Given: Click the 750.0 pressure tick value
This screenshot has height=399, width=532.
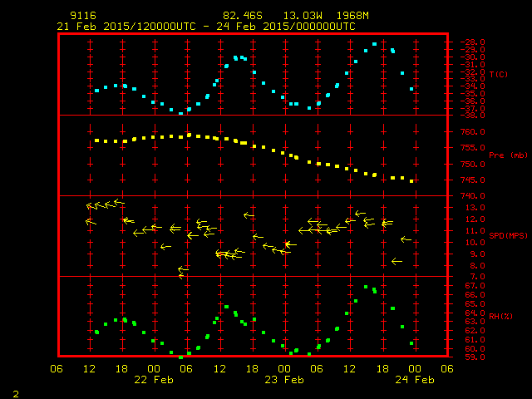Looking at the screenshot, I should coord(472,164).
